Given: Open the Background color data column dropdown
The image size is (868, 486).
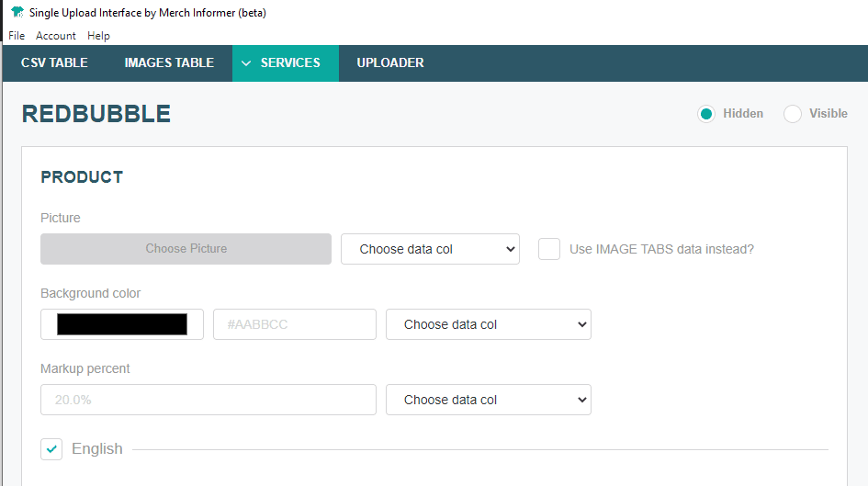Looking at the screenshot, I should tap(489, 324).
